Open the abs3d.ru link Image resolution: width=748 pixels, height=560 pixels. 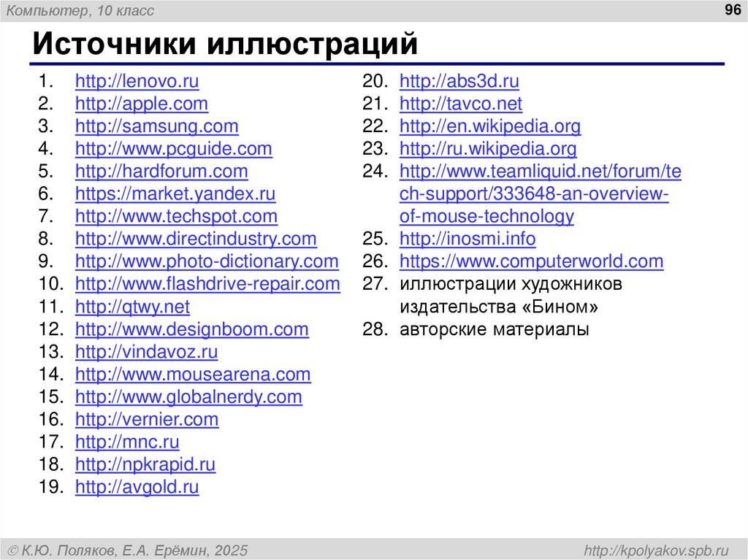point(458,82)
